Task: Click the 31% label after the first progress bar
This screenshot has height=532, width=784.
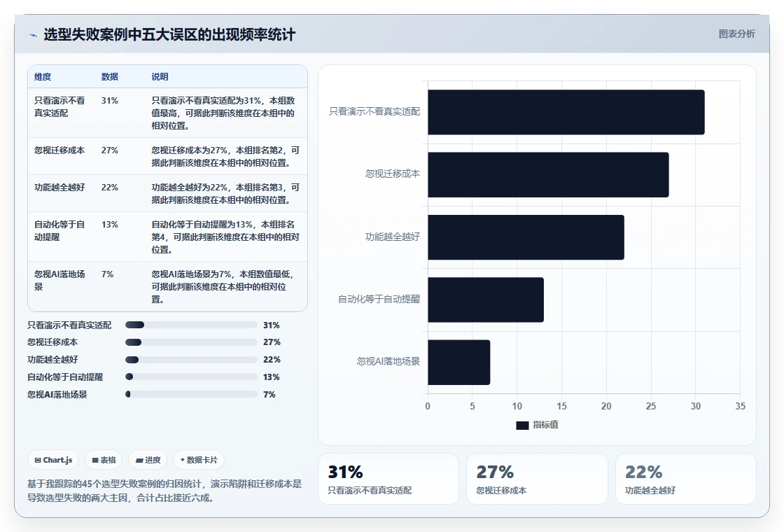Action: (x=272, y=325)
